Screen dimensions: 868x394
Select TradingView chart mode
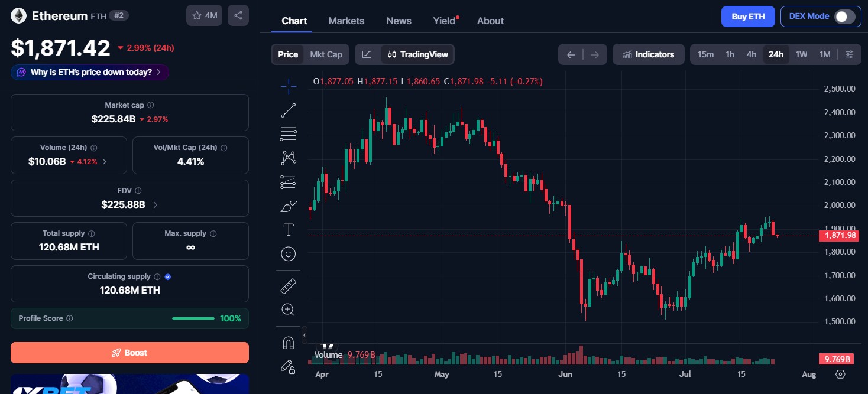pos(418,54)
